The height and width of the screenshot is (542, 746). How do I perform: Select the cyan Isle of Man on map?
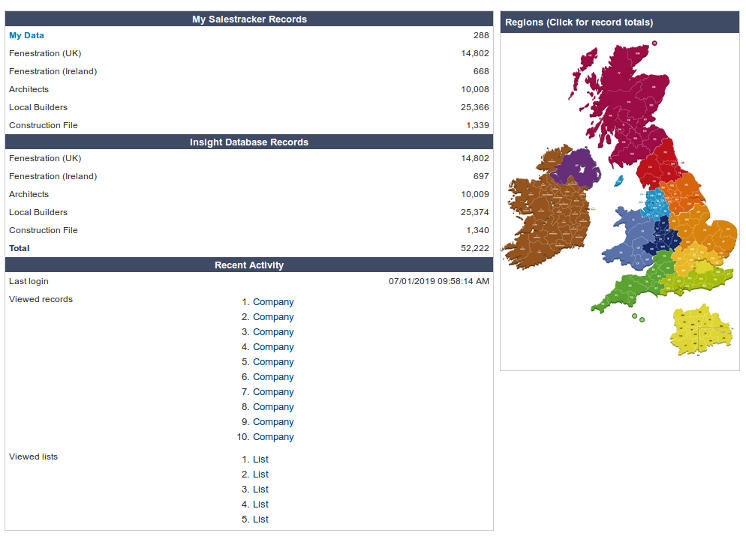tap(618, 182)
